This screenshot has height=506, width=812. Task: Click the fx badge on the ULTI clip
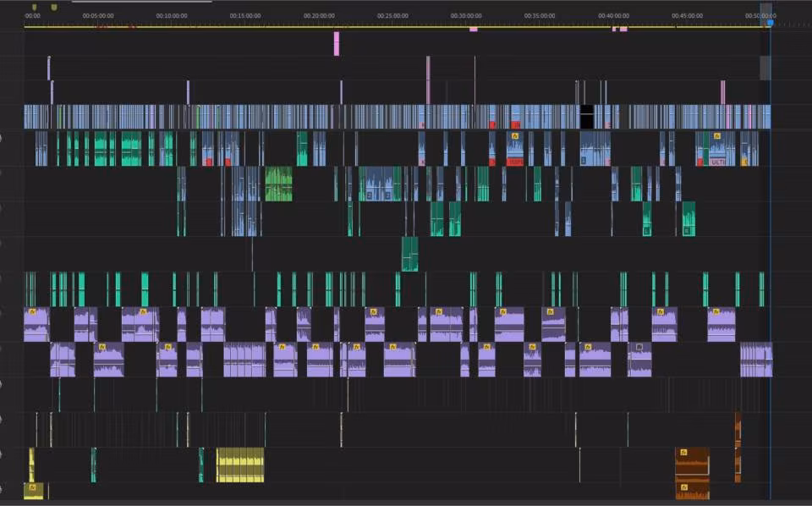point(717,135)
